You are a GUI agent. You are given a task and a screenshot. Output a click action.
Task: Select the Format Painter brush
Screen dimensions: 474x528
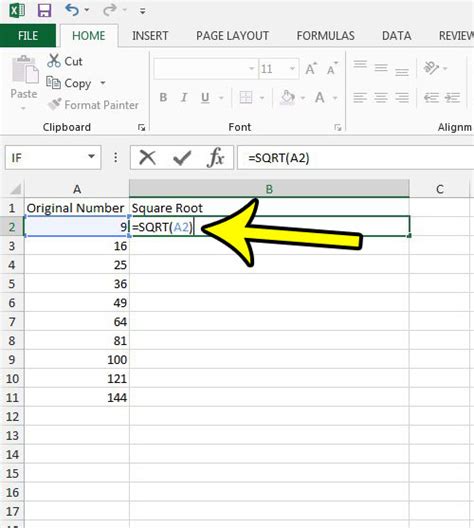pos(55,104)
